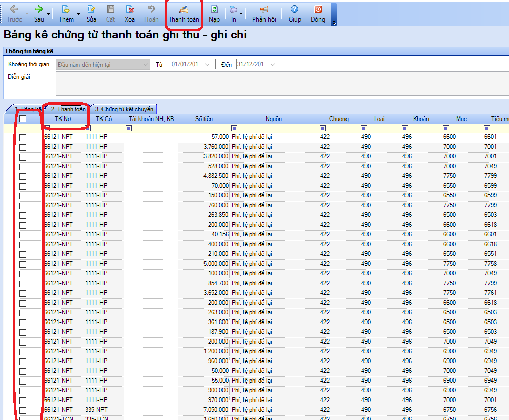Select the amount cell 3.652.000
The width and height of the screenshot is (509, 420).
click(x=204, y=293)
